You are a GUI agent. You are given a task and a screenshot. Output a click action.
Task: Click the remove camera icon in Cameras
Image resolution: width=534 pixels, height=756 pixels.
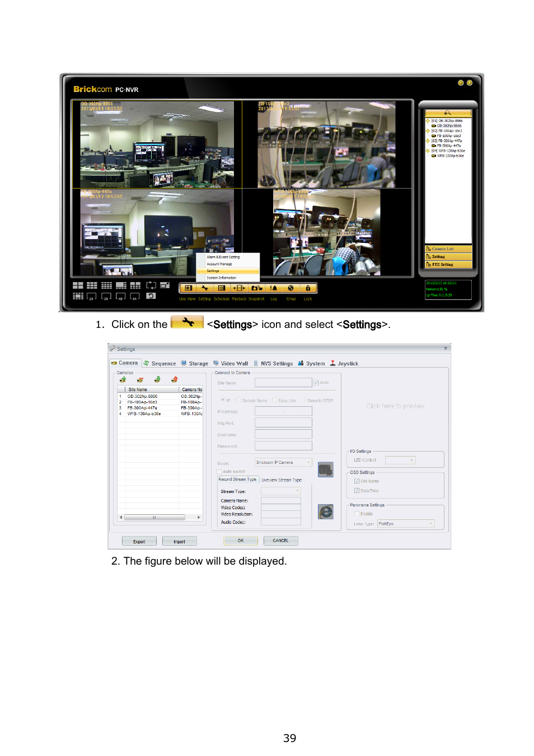(x=140, y=379)
